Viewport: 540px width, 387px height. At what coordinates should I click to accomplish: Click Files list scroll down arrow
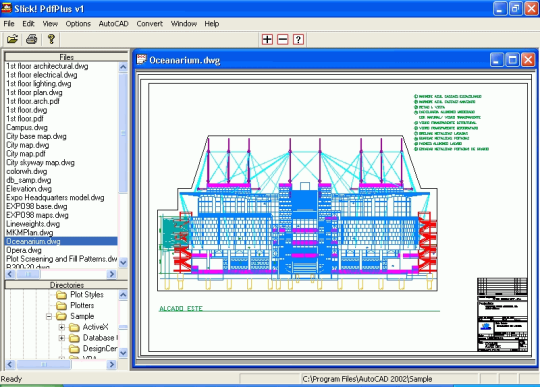tap(123, 262)
